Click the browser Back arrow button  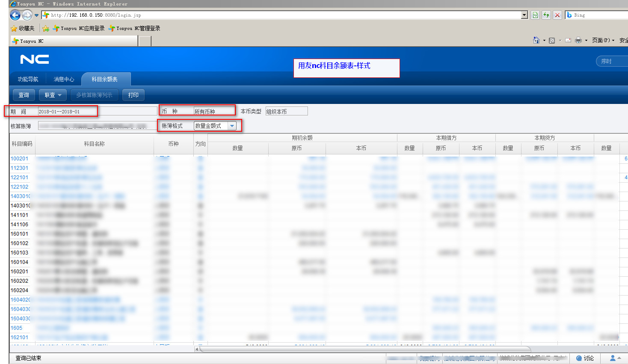coord(15,15)
